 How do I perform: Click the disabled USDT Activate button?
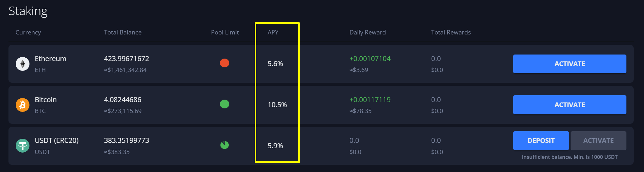(598, 141)
